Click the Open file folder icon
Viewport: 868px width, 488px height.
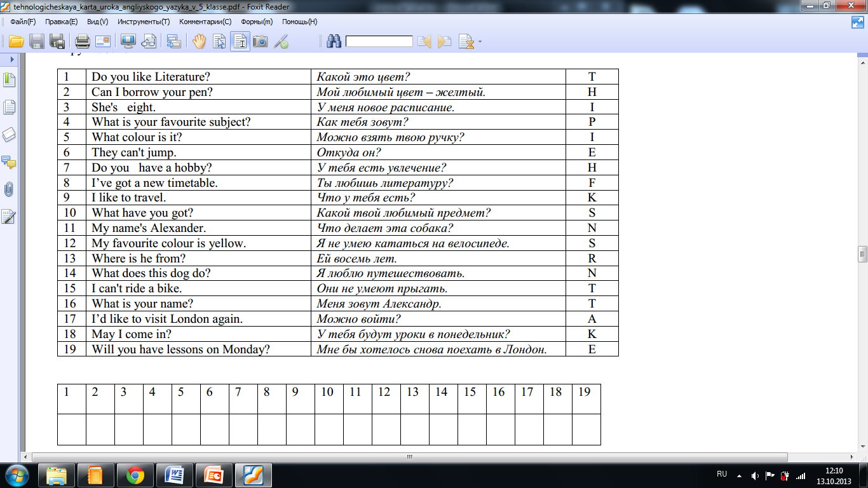[x=16, y=42]
